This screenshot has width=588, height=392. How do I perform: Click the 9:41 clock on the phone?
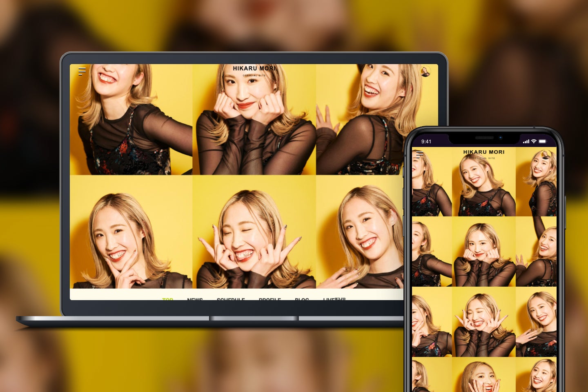pos(426,142)
